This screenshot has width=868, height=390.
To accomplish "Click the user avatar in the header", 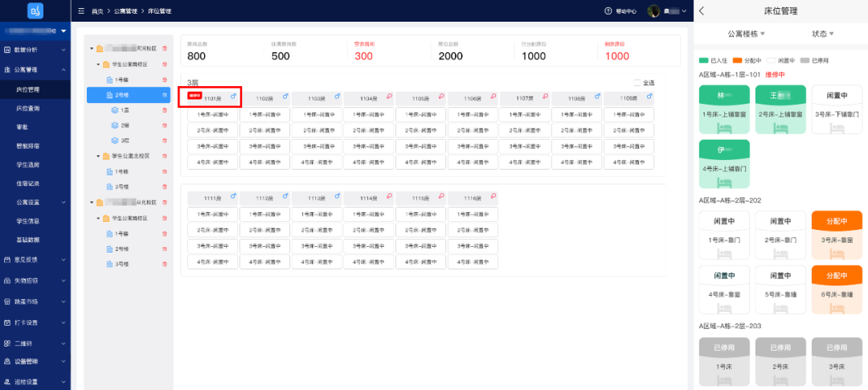I will (x=653, y=11).
